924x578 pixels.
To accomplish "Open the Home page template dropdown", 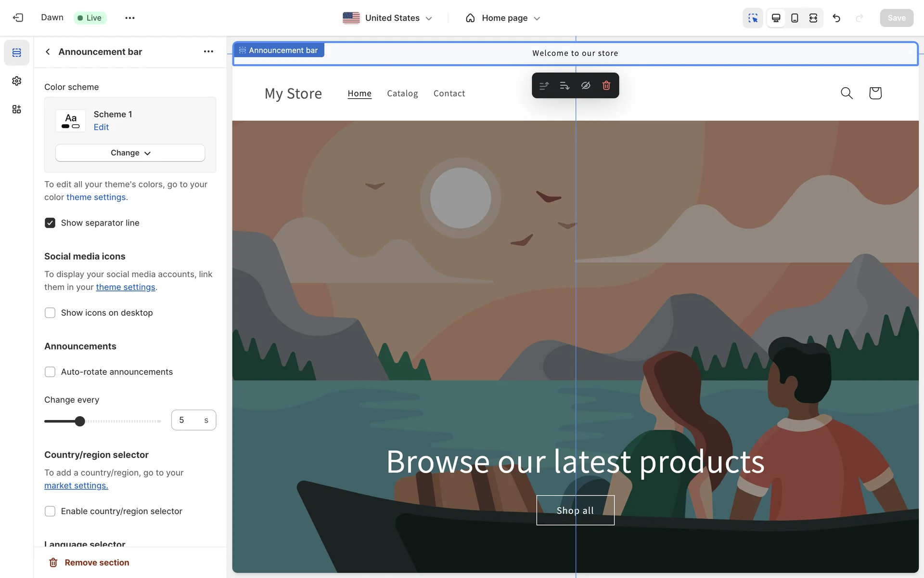I will (503, 18).
